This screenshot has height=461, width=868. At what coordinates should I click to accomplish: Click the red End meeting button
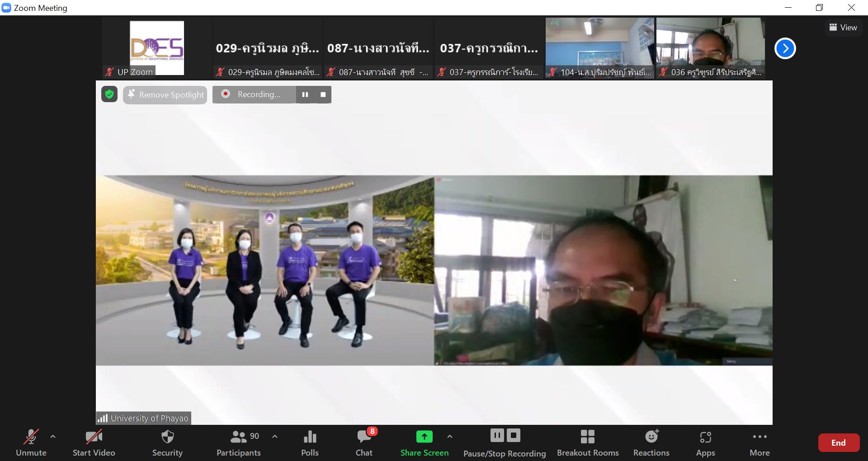[839, 443]
